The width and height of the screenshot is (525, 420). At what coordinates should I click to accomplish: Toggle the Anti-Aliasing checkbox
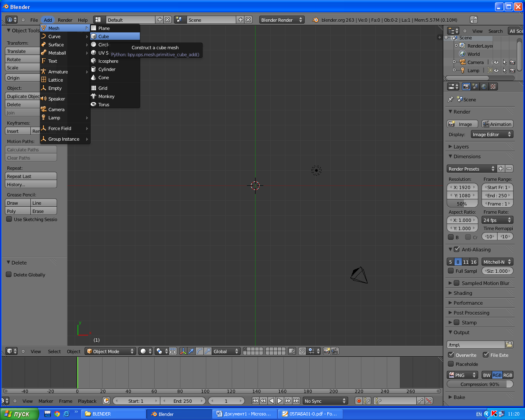click(x=457, y=249)
